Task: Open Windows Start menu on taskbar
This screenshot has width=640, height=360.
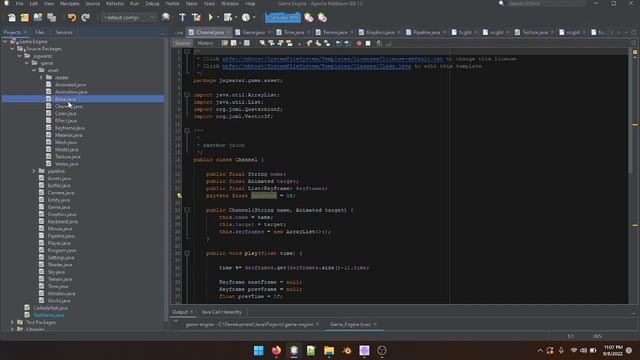Action: tap(259, 351)
